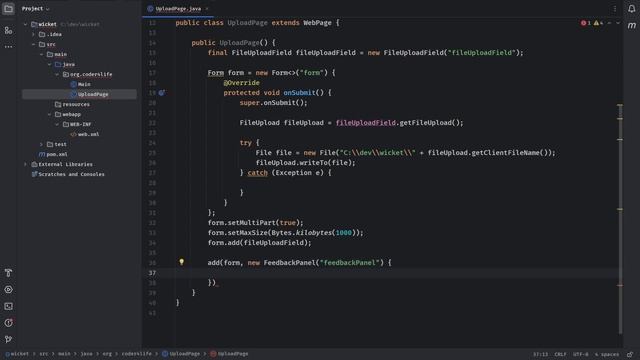The image size is (640, 360).
Task: Open the Terminal tool window
Action: point(8,306)
